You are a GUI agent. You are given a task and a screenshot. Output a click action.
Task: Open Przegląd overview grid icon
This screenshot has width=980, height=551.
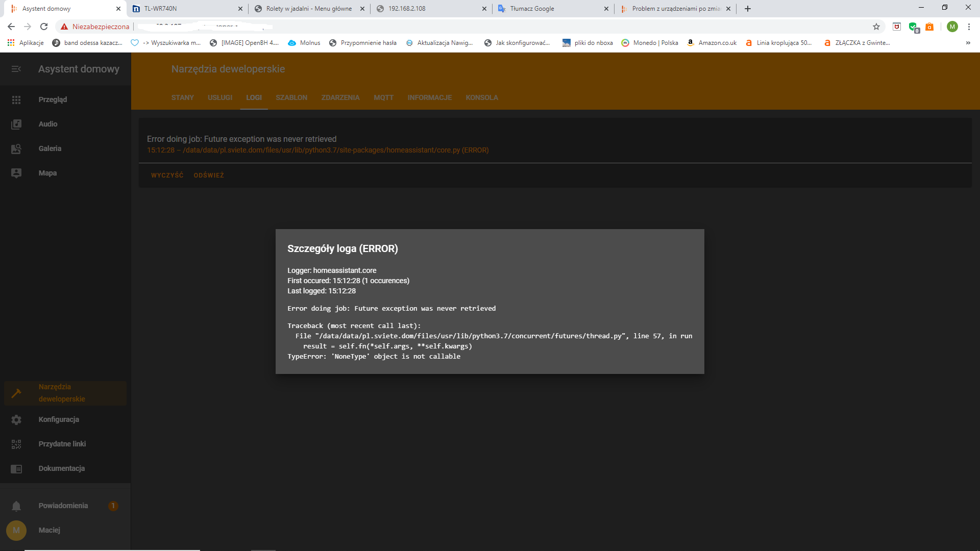click(x=16, y=100)
